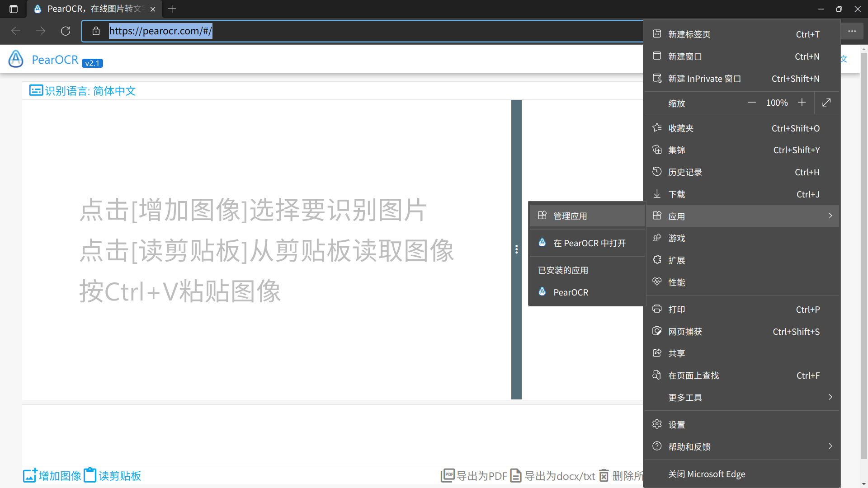Click the security lock in the address bar

(x=96, y=31)
